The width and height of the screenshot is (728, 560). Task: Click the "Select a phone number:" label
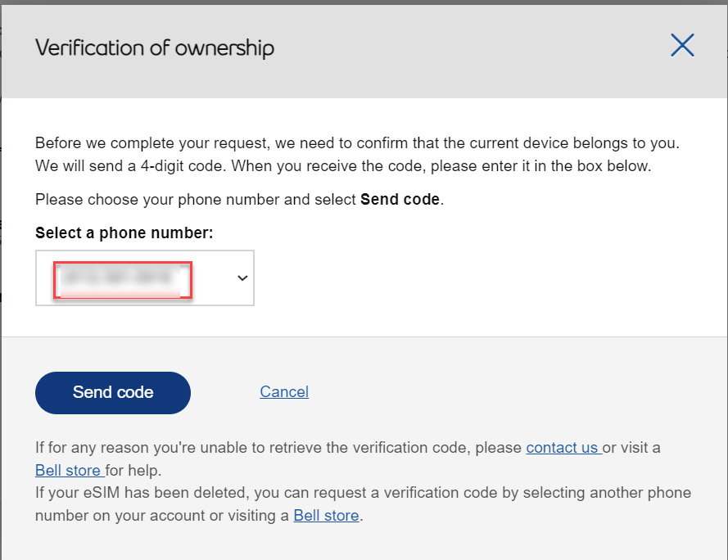coord(124,233)
